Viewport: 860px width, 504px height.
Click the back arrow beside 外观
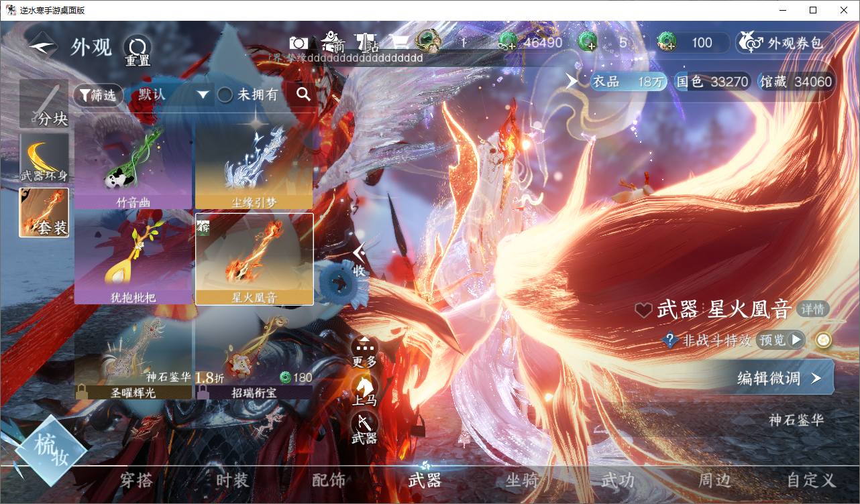pos(42,46)
